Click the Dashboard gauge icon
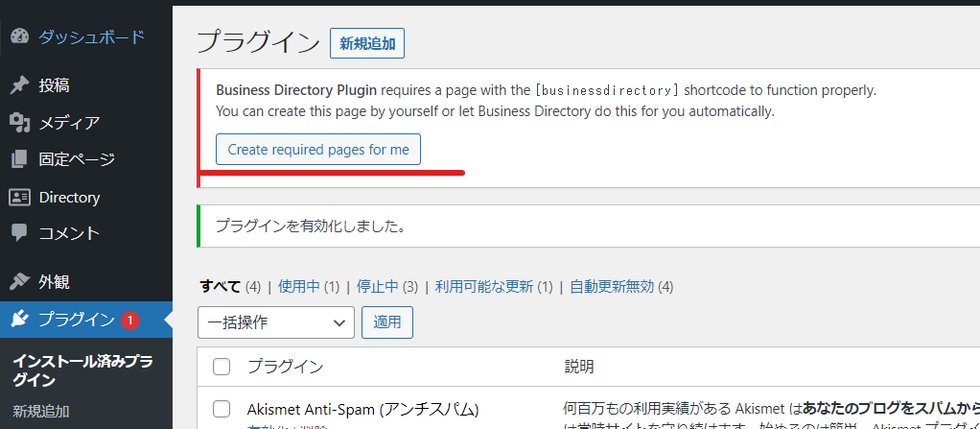Viewport: 980px width, 429px height. coord(19,37)
